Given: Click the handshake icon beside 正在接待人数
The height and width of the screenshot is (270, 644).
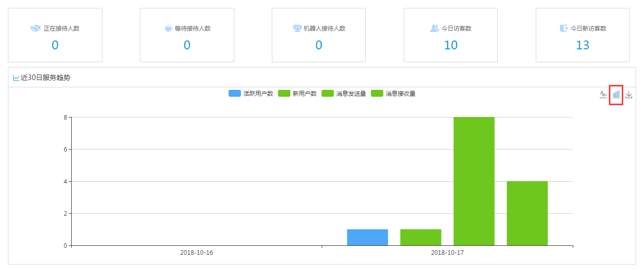Looking at the screenshot, I should pyautogui.click(x=35, y=29).
